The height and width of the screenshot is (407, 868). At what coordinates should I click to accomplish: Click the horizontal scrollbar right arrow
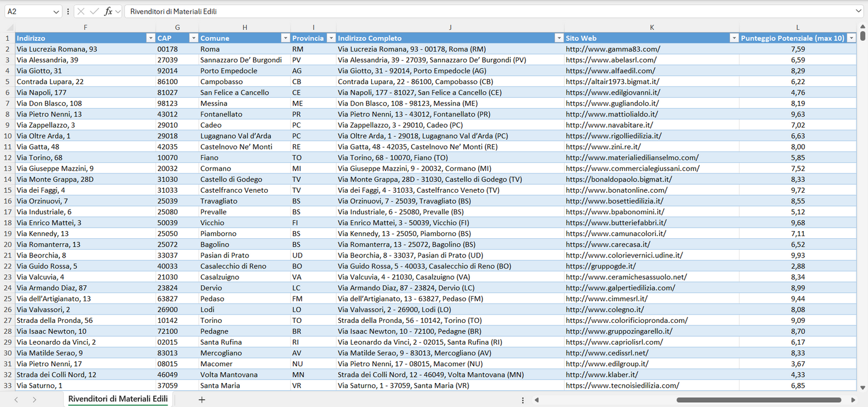[853, 400]
